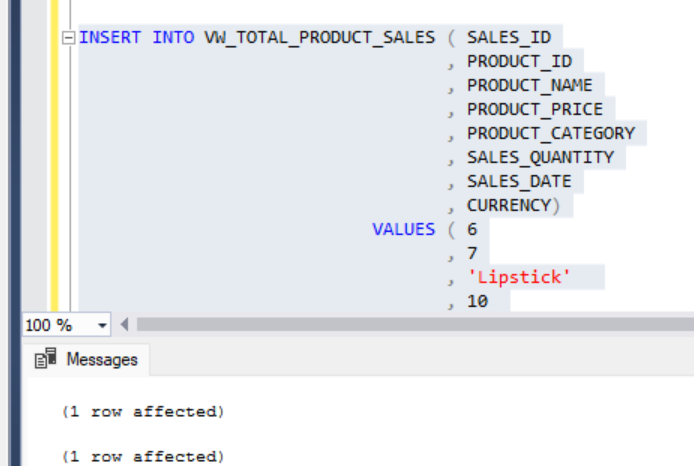694x466 pixels.
Task: Click the VW_TOTAL_PRODUCT_SALES view name
Action: click(x=319, y=38)
